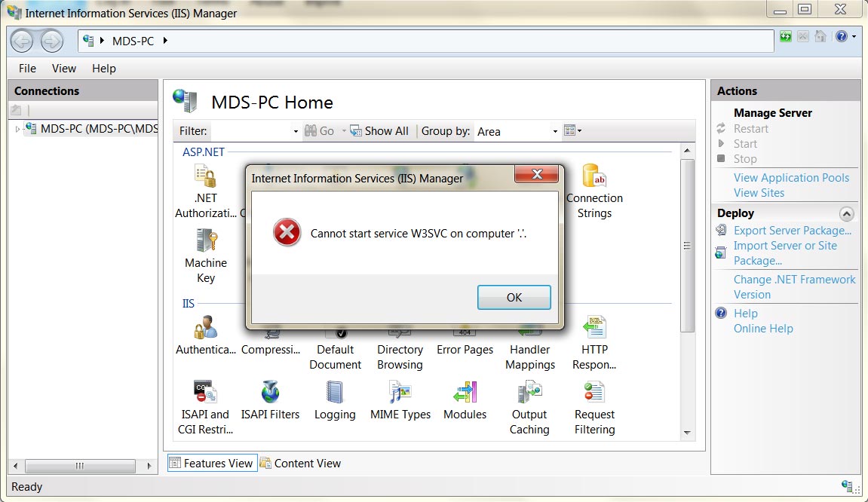Open the Output Caching feature
This screenshot has width=868, height=502.
coord(529,407)
